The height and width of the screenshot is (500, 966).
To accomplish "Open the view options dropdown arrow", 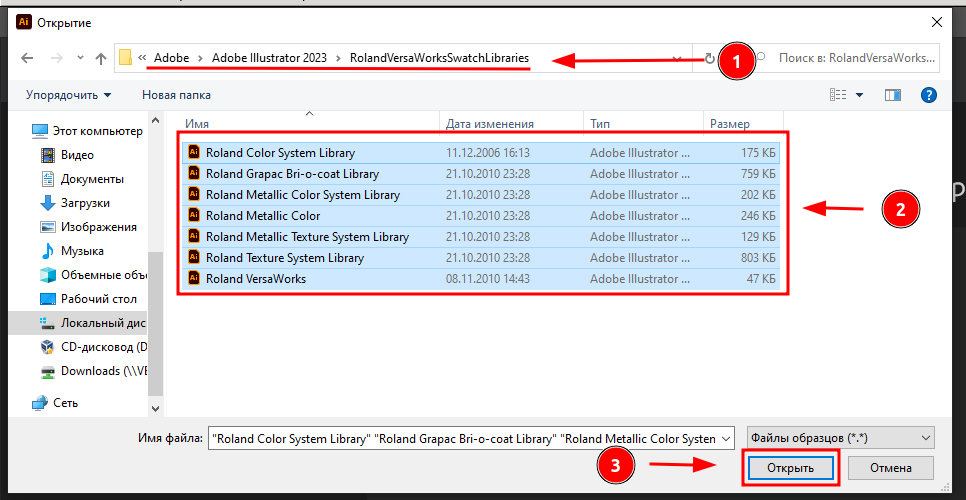I will coord(860,95).
